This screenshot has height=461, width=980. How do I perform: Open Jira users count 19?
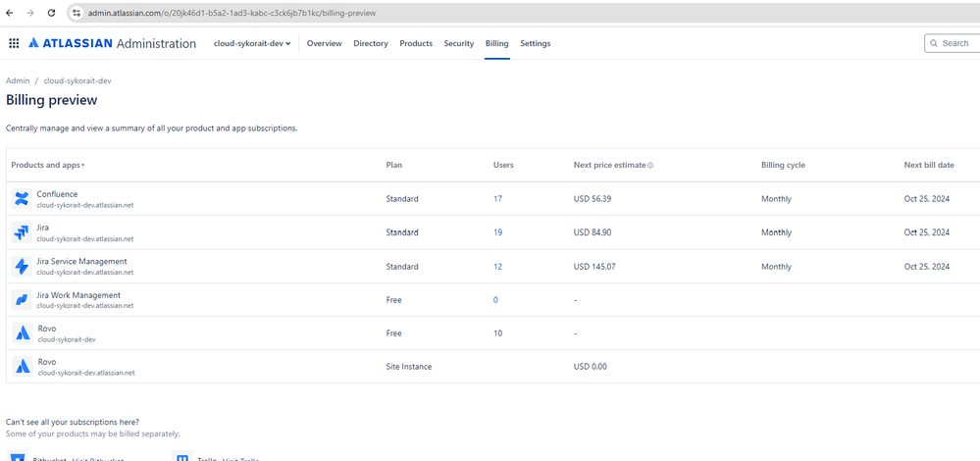click(x=497, y=232)
